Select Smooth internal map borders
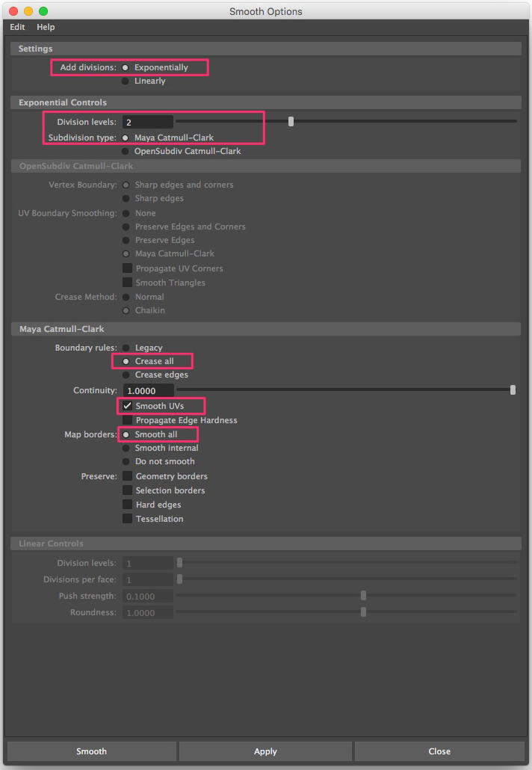This screenshot has width=532, height=770. [x=126, y=448]
